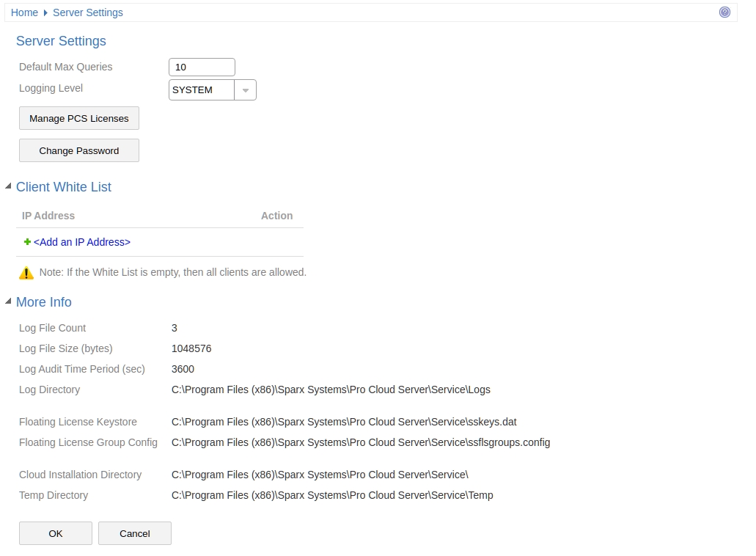
Task: Click the breadcrumb arrow after Home
Action: click(x=45, y=12)
